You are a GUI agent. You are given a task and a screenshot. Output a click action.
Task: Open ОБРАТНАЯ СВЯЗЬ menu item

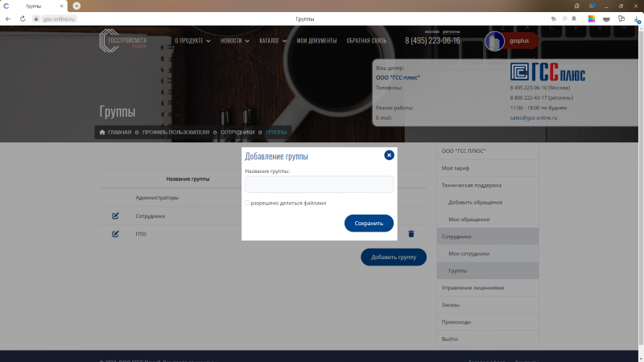pyautogui.click(x=366, y=41)
